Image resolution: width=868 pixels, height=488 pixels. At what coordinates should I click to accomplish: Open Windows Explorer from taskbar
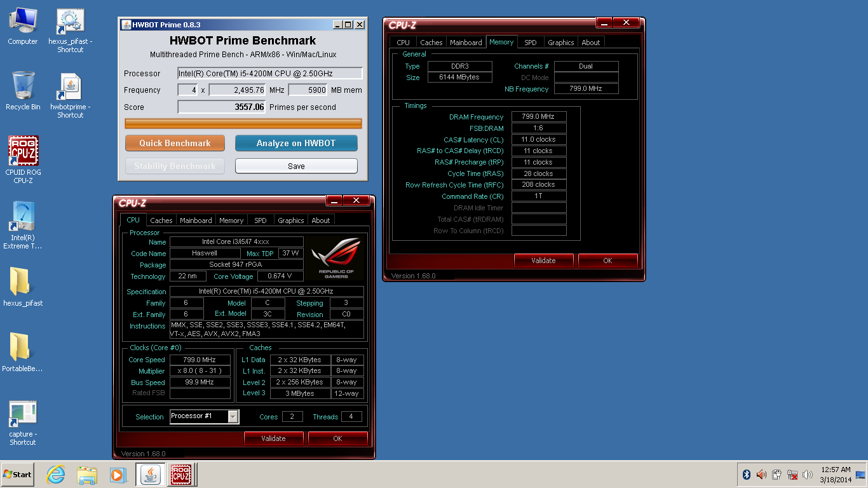[87, 475]
